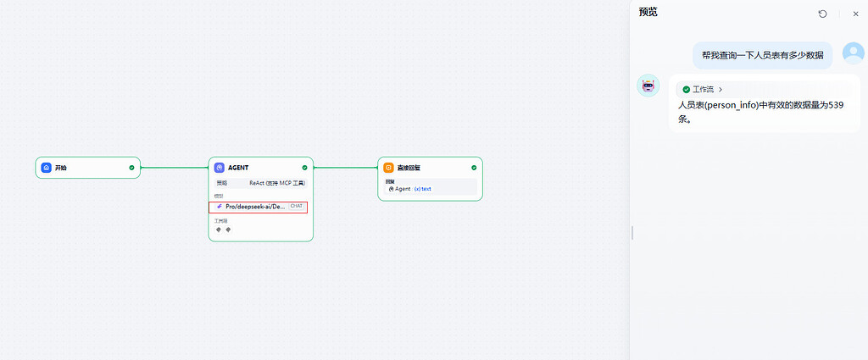This screenshot has width=868, height=360.
Task: Click the user avatar in the chat
Action: point(853,53)
